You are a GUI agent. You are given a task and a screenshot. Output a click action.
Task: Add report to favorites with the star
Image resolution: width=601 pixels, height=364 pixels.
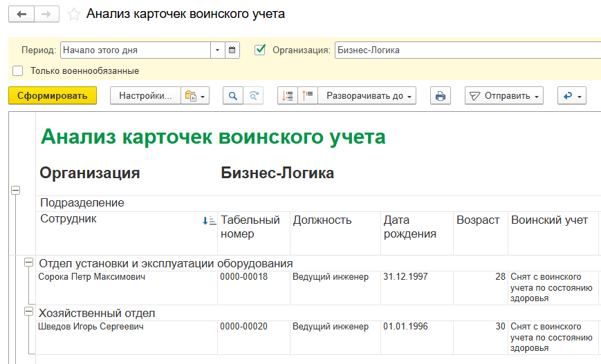pyautogui.click(x=73, y=15)
